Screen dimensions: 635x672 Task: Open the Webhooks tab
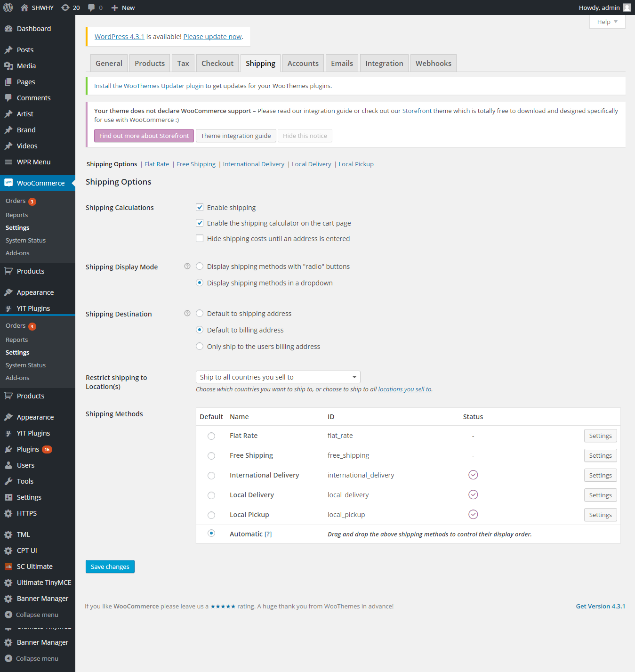[434, 63]
